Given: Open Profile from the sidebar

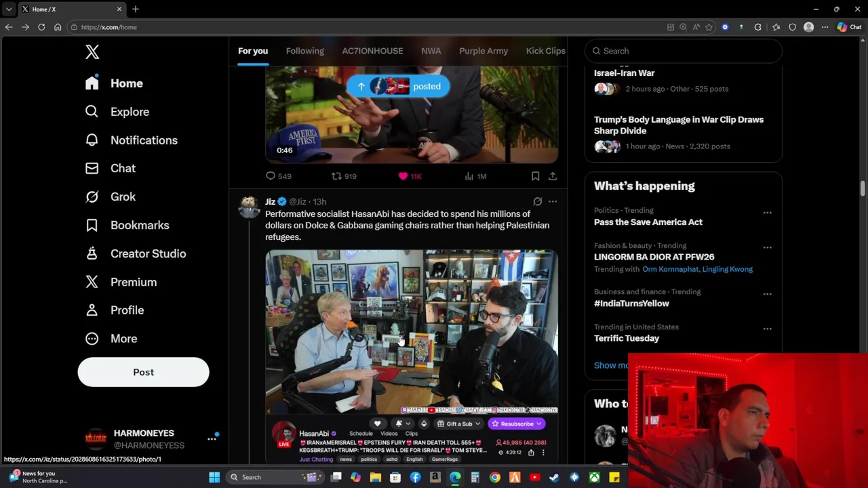Looking at the screenshot, I should coord(115,310).
